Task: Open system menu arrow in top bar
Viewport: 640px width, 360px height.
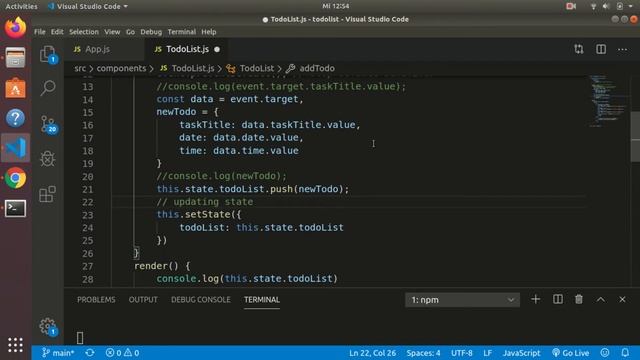Action: click(631, 6)
